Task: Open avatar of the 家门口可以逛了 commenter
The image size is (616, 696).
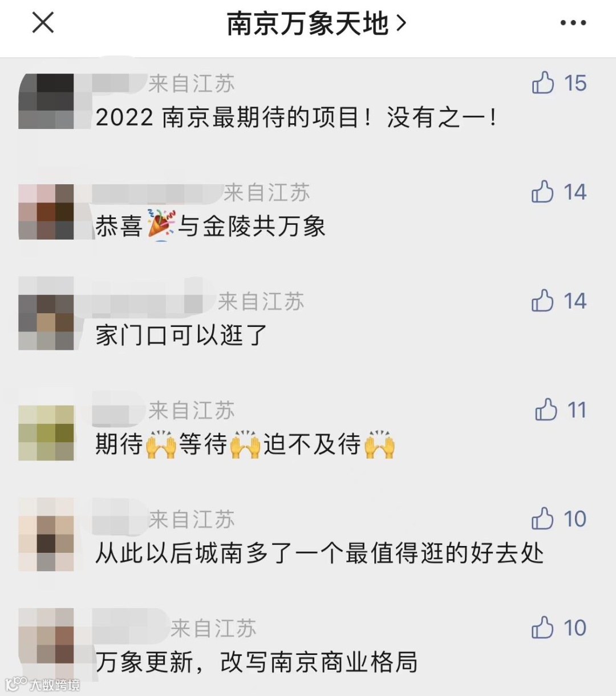Action: click(46, 322)
